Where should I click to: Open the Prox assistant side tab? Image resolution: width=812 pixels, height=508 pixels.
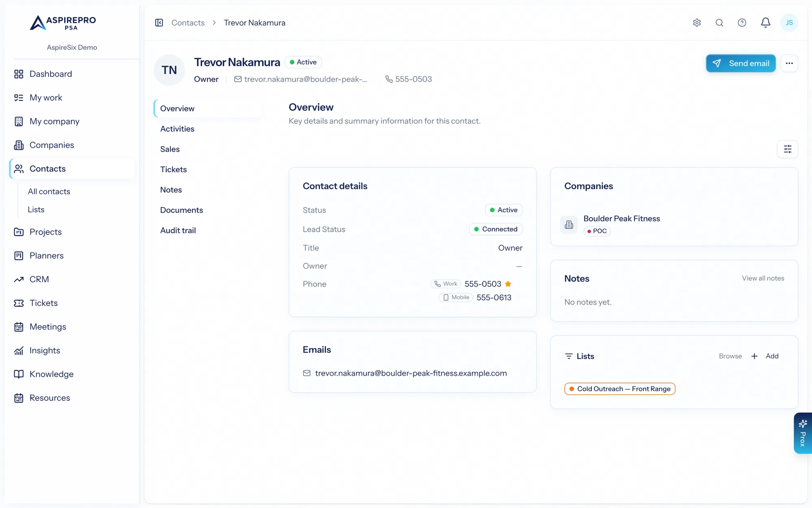[x=803, y=433]
